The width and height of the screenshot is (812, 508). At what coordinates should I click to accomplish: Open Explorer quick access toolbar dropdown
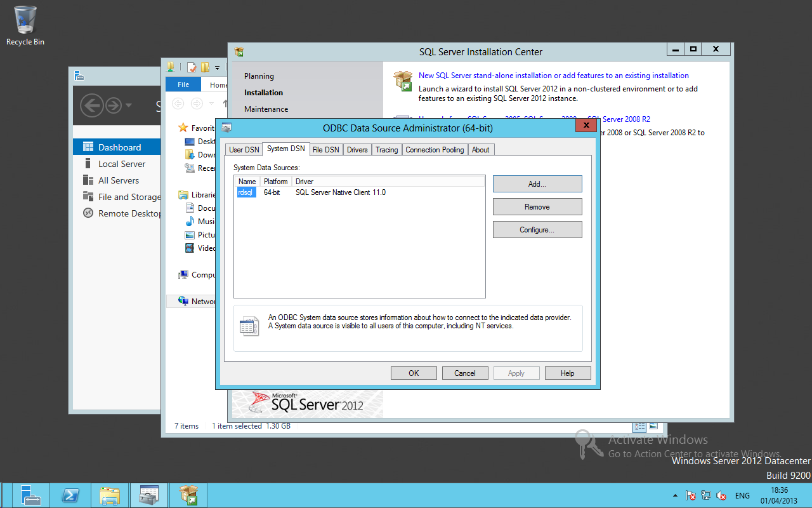pos(217,67)
